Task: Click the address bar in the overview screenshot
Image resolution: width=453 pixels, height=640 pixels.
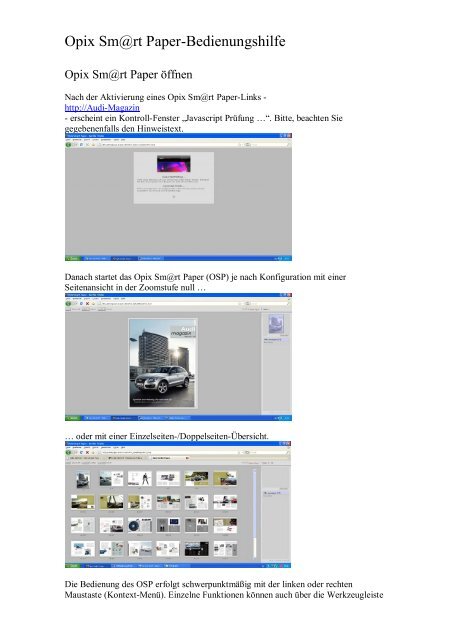Action: pos(168,452)
